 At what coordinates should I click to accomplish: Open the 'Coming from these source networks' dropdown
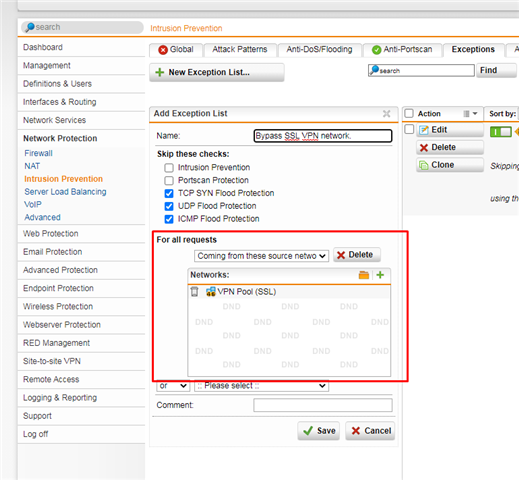pyautogui.click(x=261, y=256)
